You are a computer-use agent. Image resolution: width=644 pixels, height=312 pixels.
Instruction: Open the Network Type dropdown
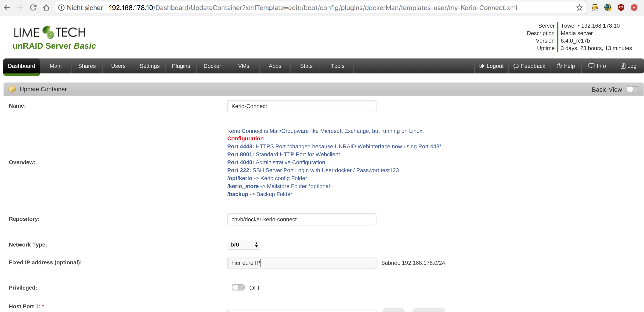point(243,245)
